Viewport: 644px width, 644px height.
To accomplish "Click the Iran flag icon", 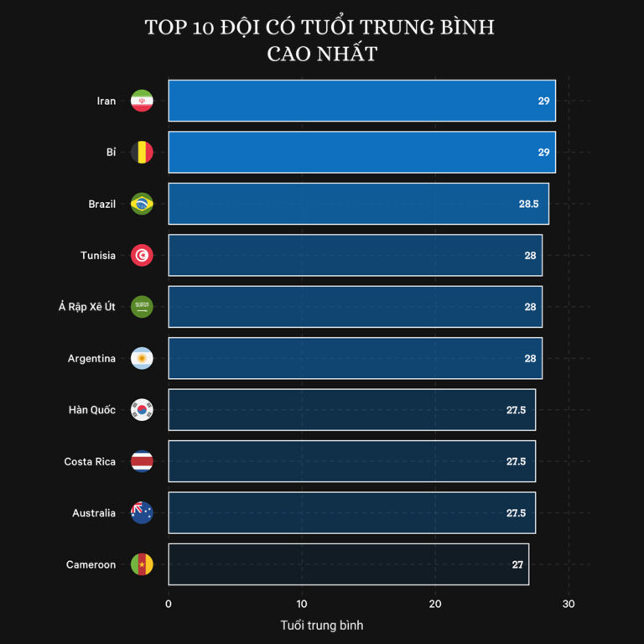I will [x=142, y=101].
